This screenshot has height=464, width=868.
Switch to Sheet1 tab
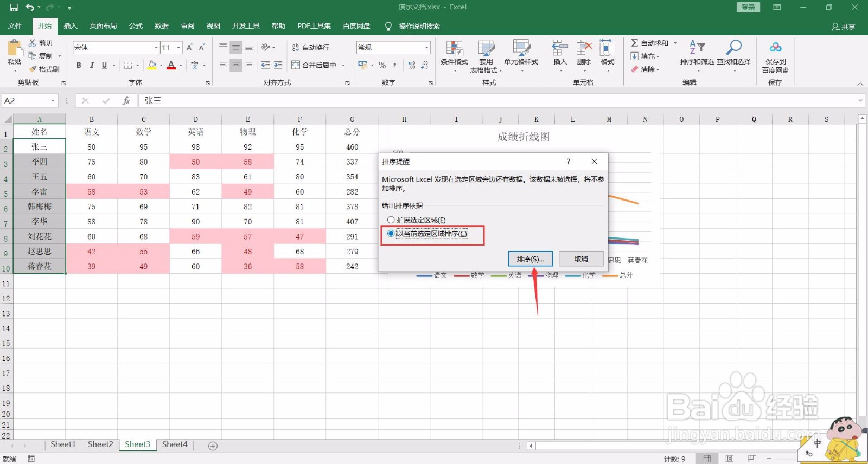click(63, 444)
